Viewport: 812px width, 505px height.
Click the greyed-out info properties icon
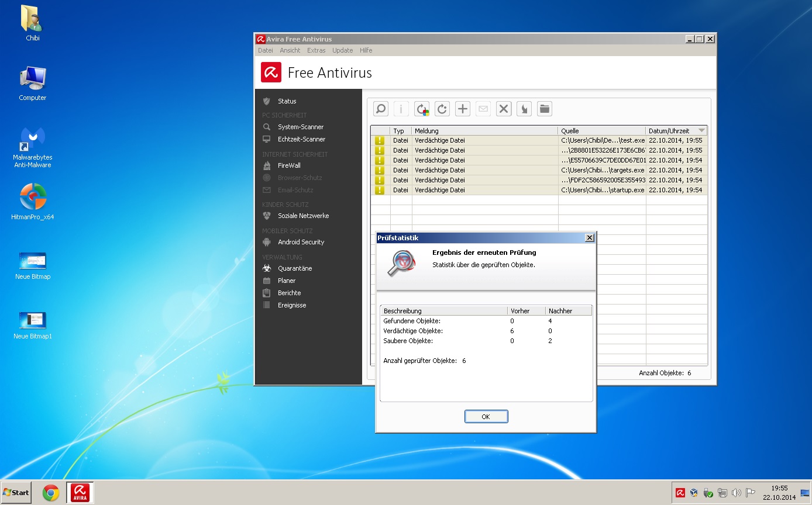click(401, 109)
